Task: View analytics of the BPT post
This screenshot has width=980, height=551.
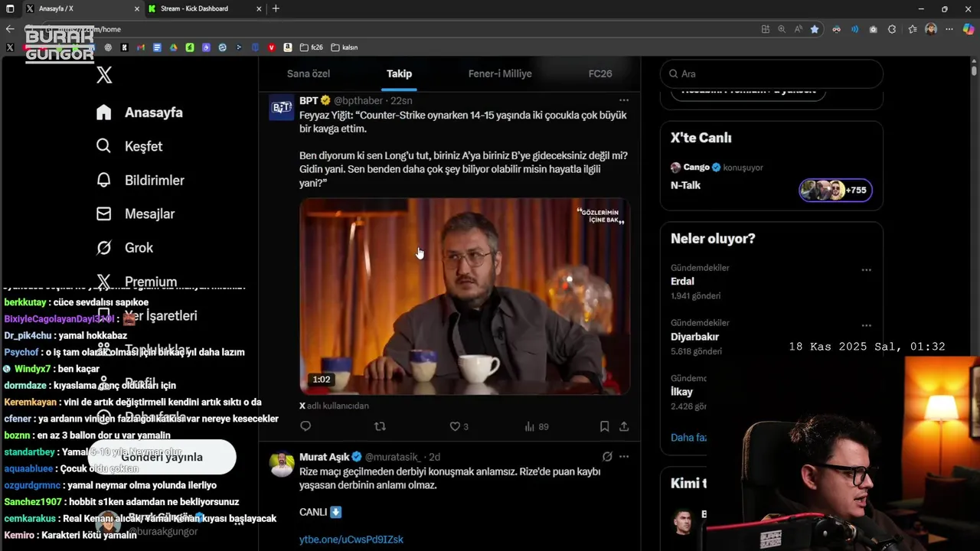Action: (x=536, y=426)
